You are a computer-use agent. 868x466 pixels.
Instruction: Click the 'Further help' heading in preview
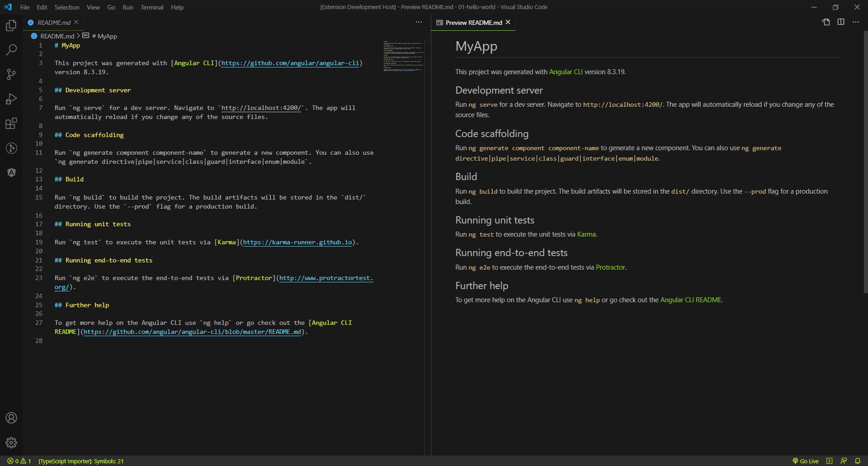(x=481, y=286)
